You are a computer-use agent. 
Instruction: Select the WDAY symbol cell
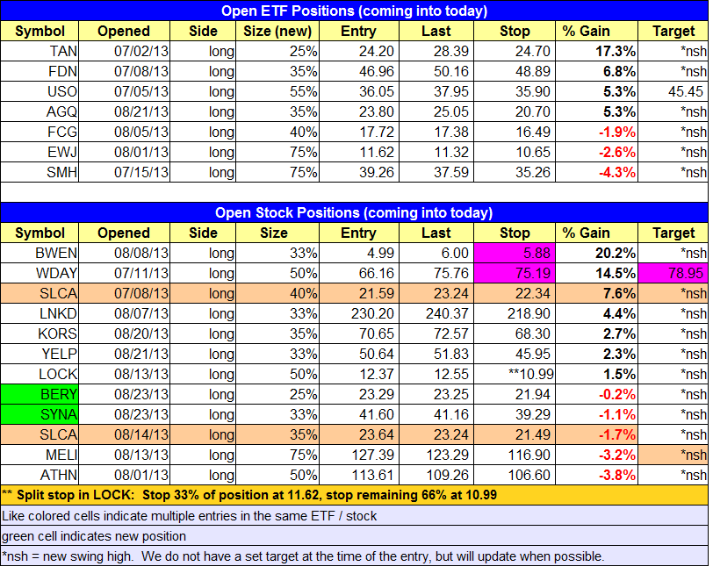pyautogui.click(x=40, y=273)
